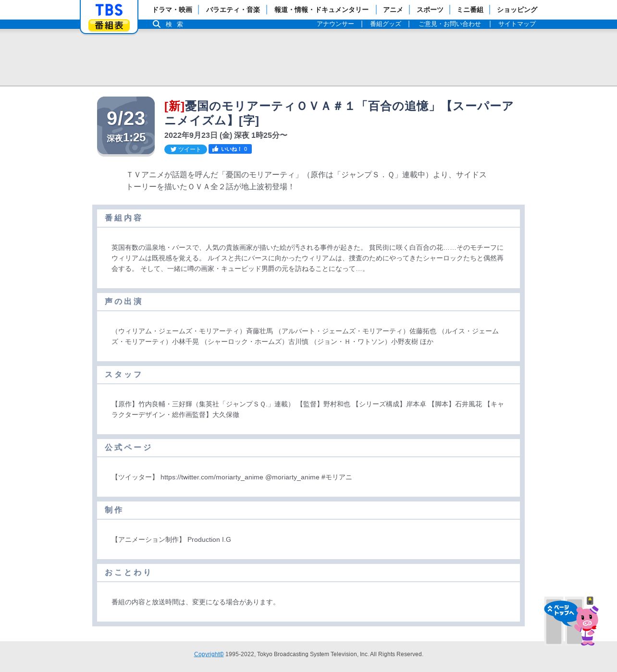Screen dimensions: 617x672
Task: Open 報道・情報・ドキュメンタリー menu
Action: [321, 10]
